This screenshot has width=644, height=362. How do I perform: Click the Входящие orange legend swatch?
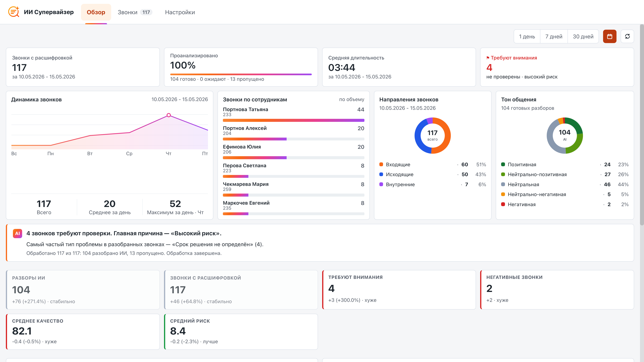coord(381,164)
